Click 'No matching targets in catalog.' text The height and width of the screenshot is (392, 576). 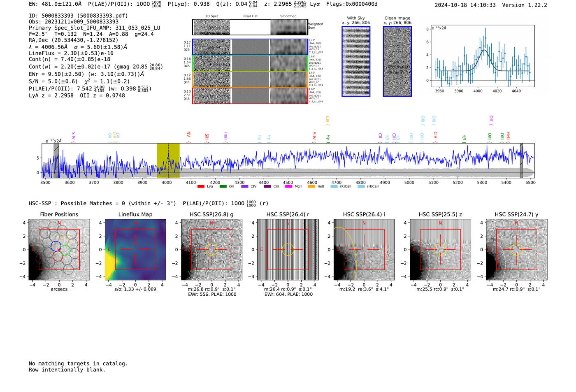(78, 364)
